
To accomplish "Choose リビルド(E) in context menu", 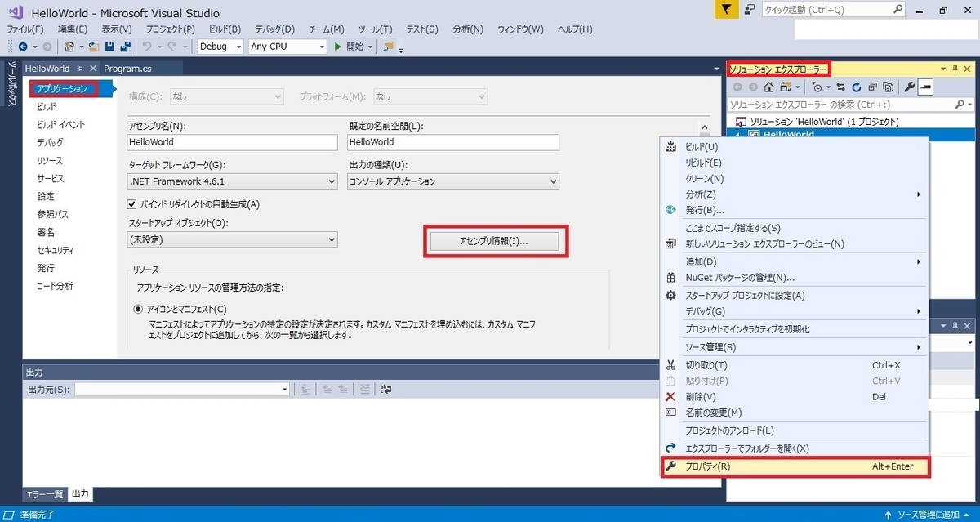I will (794, 163).
